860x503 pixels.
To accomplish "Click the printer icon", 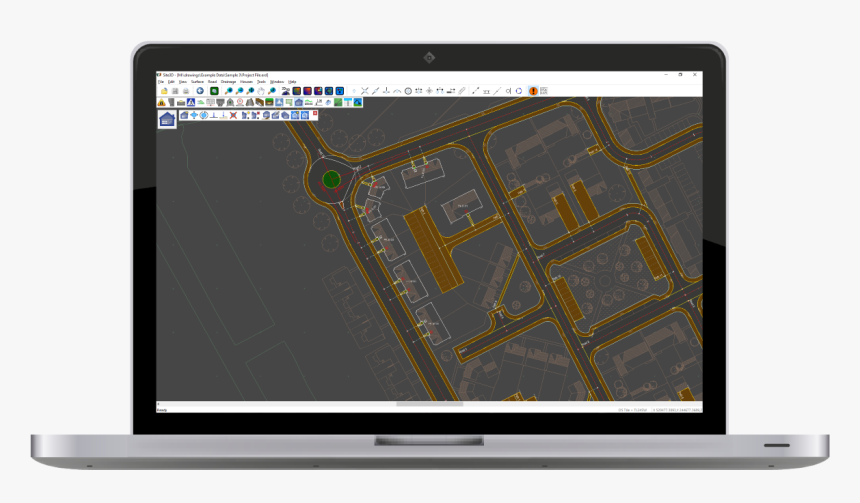I will pyautogui.click(x=186, y=91).
